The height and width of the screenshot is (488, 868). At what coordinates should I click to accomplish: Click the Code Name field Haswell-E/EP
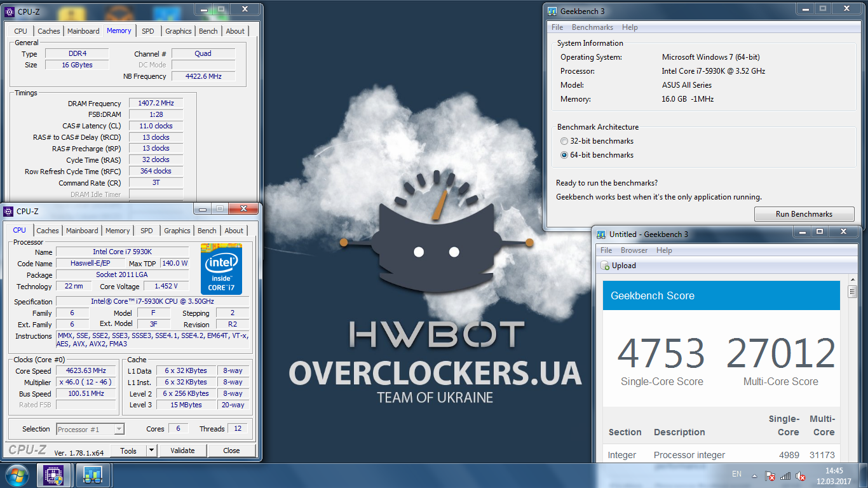(89, 264)
